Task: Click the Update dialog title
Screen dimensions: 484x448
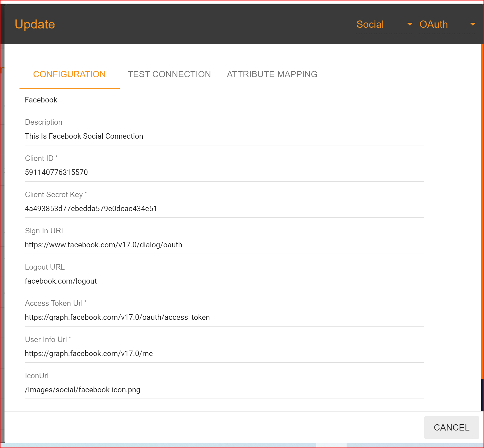Action: 35,24
